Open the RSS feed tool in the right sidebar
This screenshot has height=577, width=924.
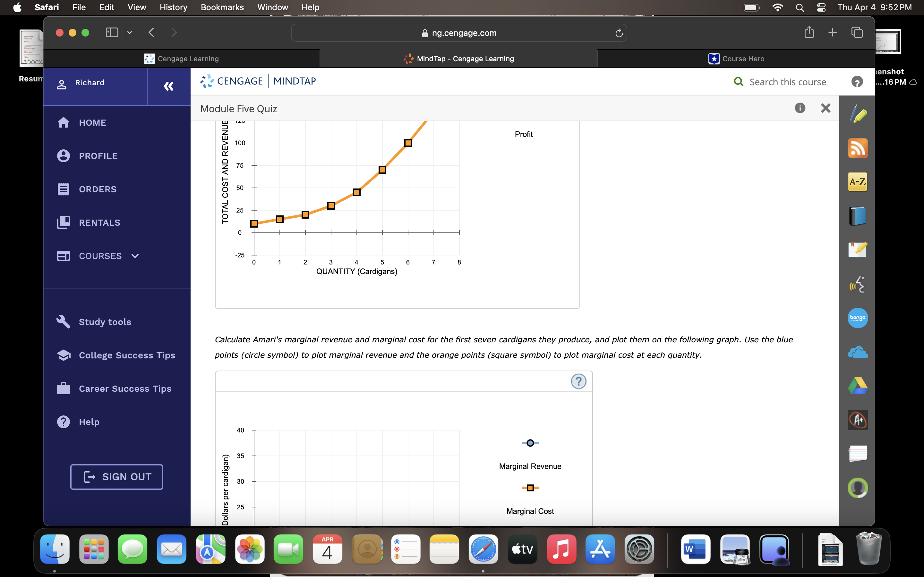(858, 148)
